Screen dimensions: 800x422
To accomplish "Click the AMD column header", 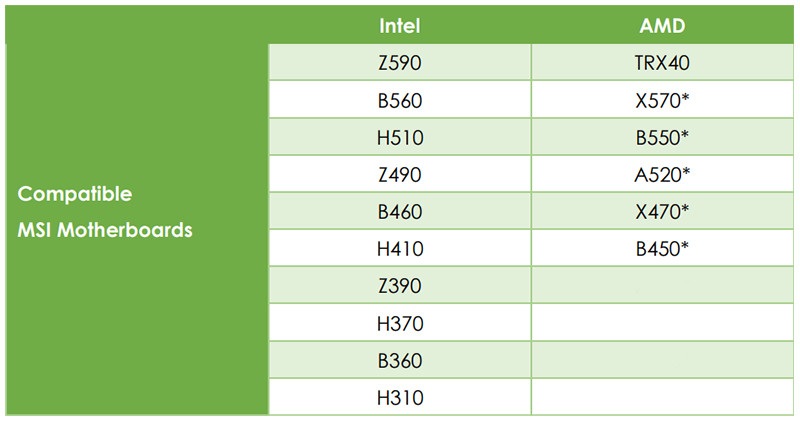I will pos(662,26).
